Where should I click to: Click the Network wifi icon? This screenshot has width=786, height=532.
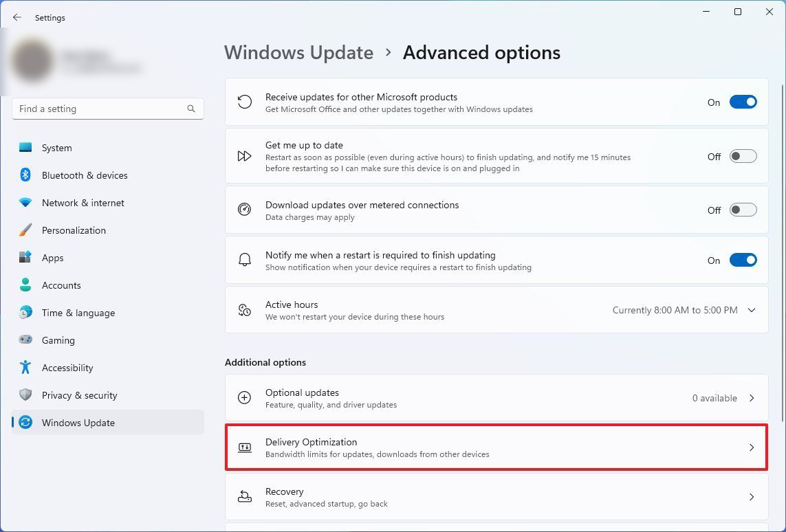coord(25,202)
